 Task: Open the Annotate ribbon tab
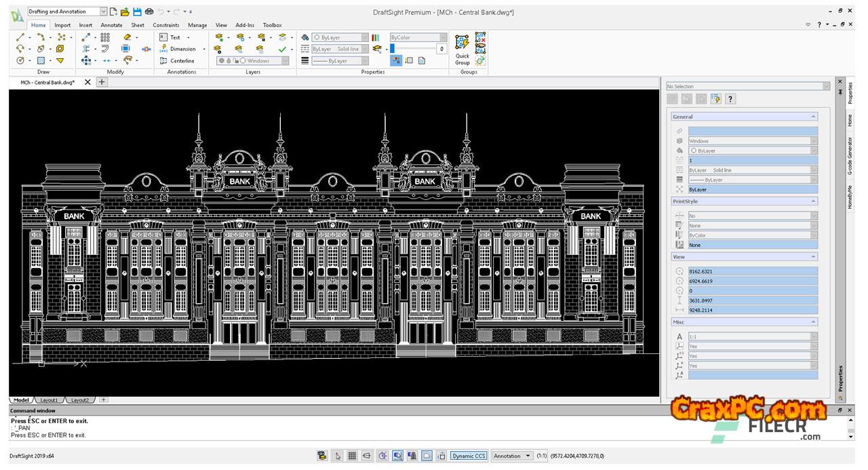click(111, 25)
